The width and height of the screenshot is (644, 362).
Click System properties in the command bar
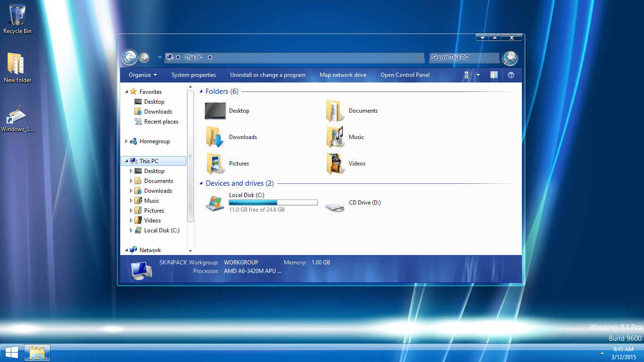(x=194, y=75)
